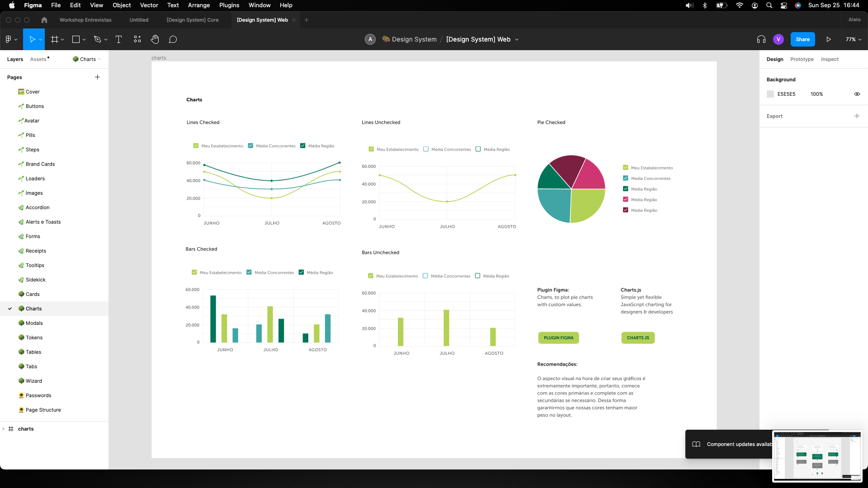Open the Frame tool dropdown arrow

point(62,40)
